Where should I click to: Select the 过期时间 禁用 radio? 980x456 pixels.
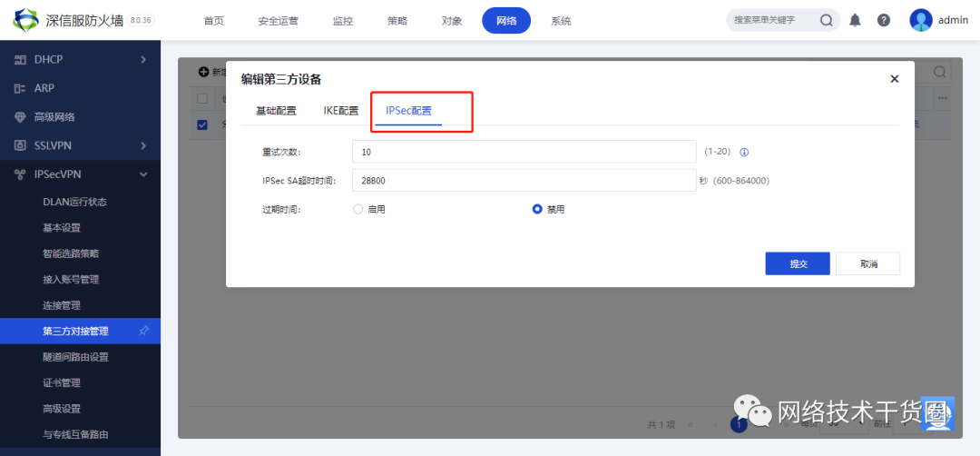[x=537, y=210]
